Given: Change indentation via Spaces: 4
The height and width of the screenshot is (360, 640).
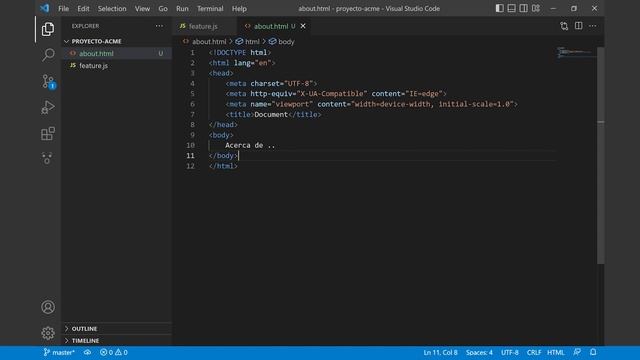Looking at the screenshot, I should click(479, 352).
